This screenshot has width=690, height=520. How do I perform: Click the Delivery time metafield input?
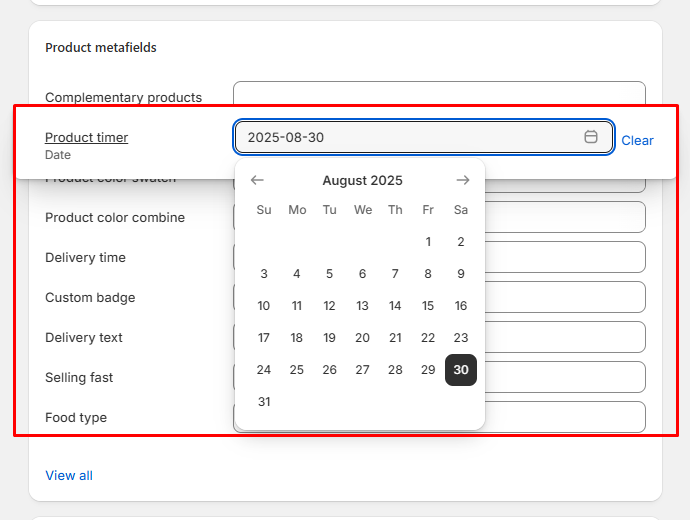pyautogui.click(x=565, y=257)
